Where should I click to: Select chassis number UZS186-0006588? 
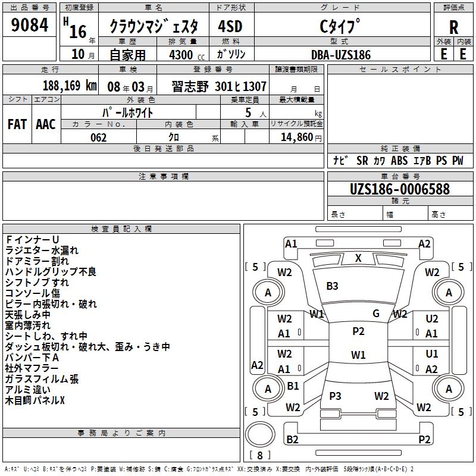tap(400, 189)
